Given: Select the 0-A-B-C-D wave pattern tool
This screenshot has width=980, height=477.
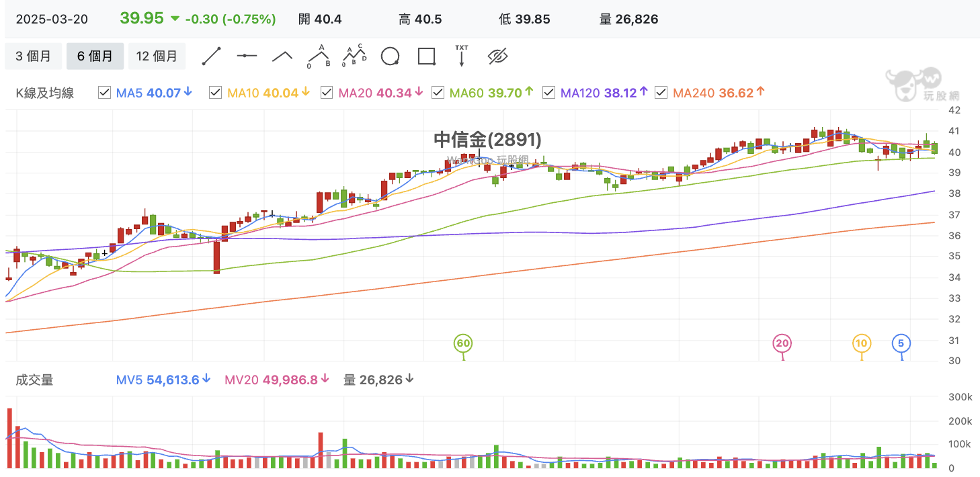Looking at the screenshot, I should [354, 56].
